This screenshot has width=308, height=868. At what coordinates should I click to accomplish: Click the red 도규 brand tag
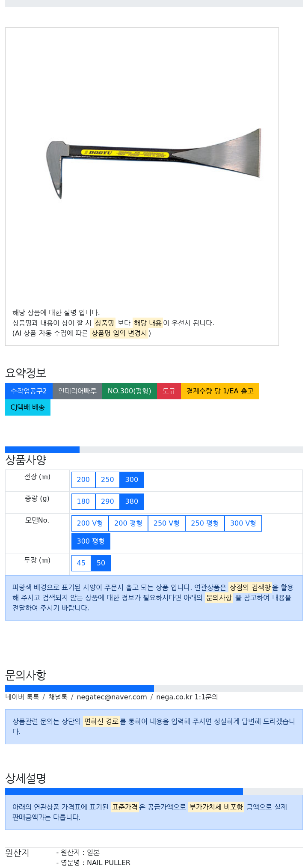point(169,391)
